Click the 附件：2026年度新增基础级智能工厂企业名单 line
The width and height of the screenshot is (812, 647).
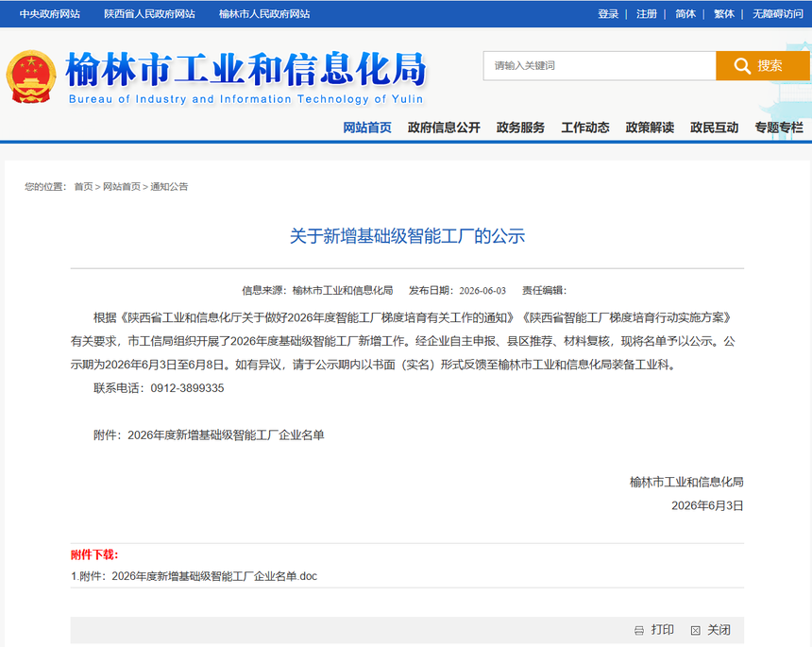coord(209,435)
